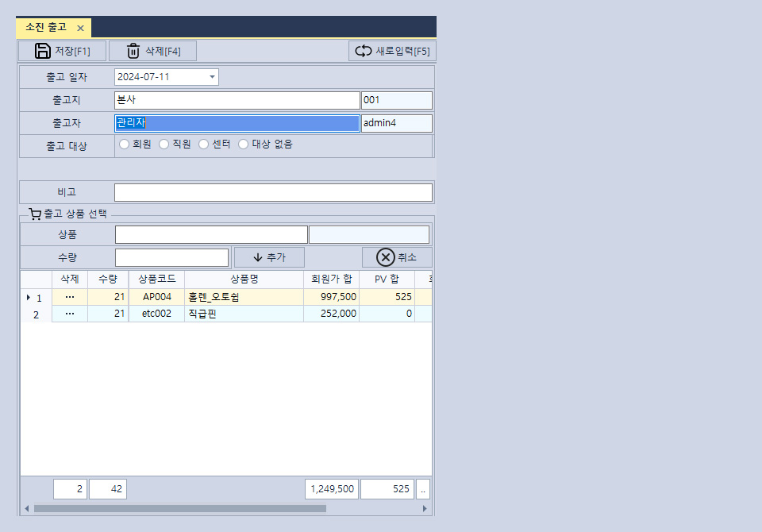The height and width of the screenshot is (532, 762).
Task: Select the 직원 radio option
Action: tap(164, 145)
